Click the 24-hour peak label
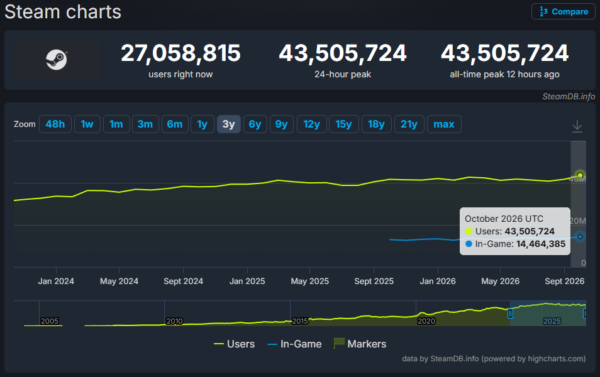The width and height of the screenshot is (600, 377). point(342,74)
